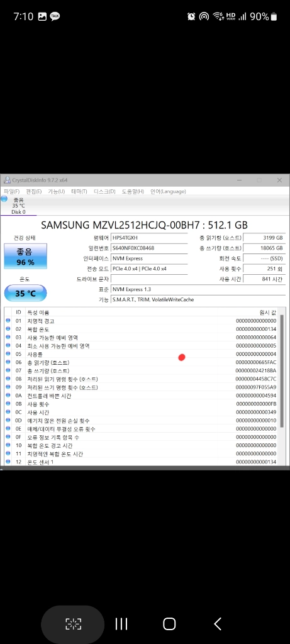
Task: Click raw value 00000000665FAC
Action: (256, 362)
